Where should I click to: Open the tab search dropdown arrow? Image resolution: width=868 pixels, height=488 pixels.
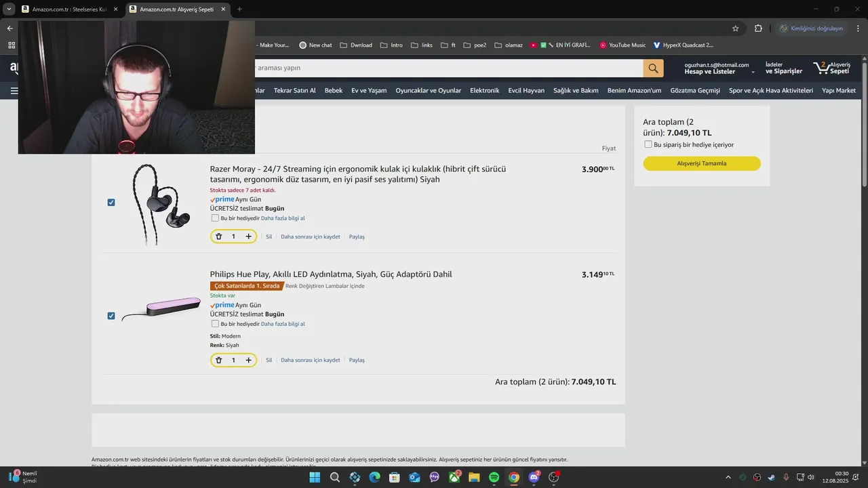9,9
